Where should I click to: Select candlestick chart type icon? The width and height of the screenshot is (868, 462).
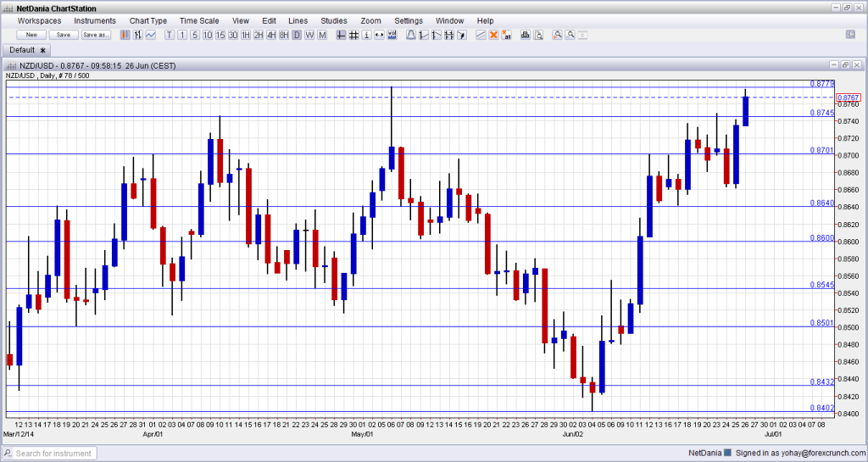click(125, 35)
